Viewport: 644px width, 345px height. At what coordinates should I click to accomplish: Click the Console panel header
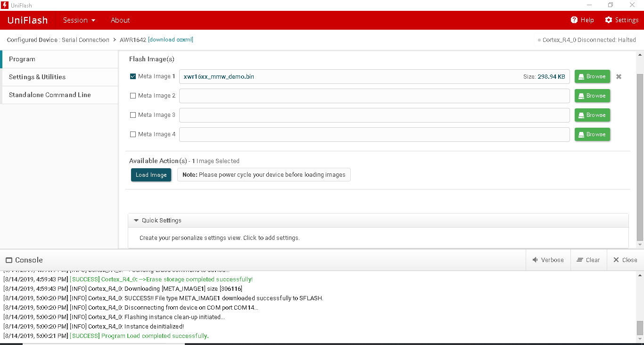(x=25, y=260)
